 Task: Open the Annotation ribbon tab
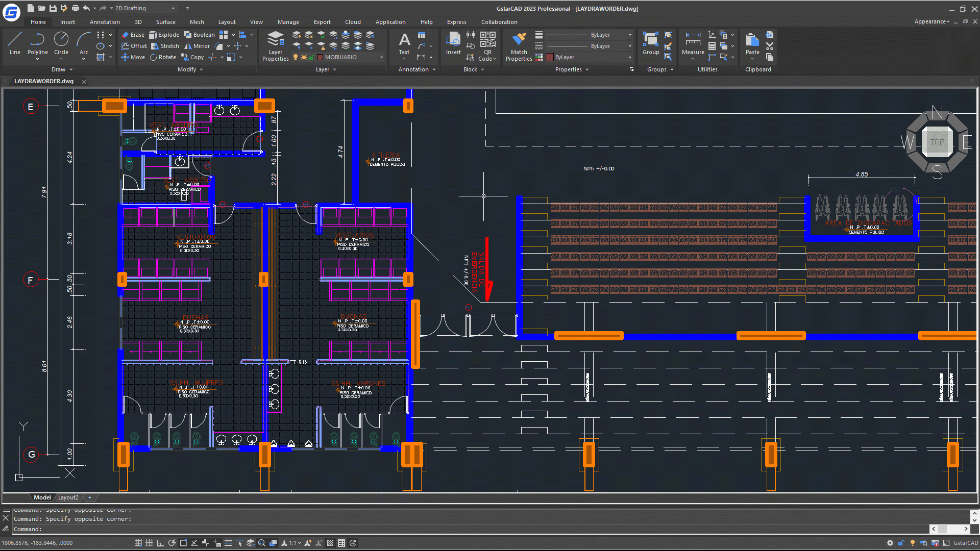click(105, 22)
